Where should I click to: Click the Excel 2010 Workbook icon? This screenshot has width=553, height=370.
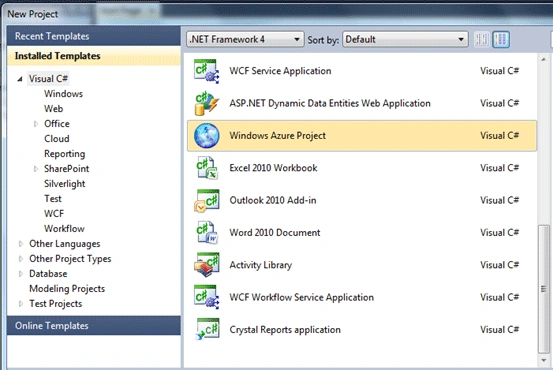tap(207, 168)
